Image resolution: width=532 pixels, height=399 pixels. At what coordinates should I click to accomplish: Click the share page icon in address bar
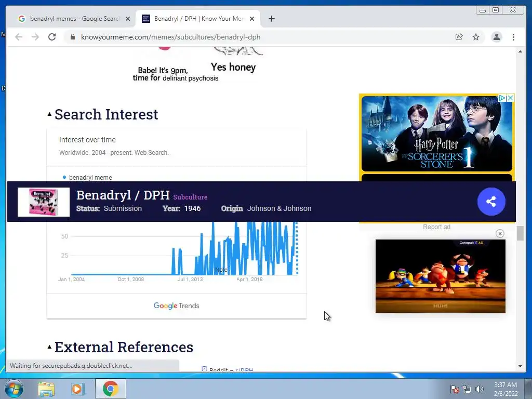click(x=459, y=37)
